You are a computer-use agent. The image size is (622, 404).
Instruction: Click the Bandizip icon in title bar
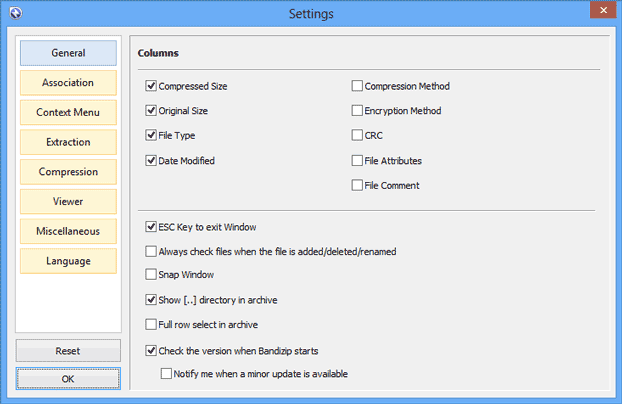16,13
